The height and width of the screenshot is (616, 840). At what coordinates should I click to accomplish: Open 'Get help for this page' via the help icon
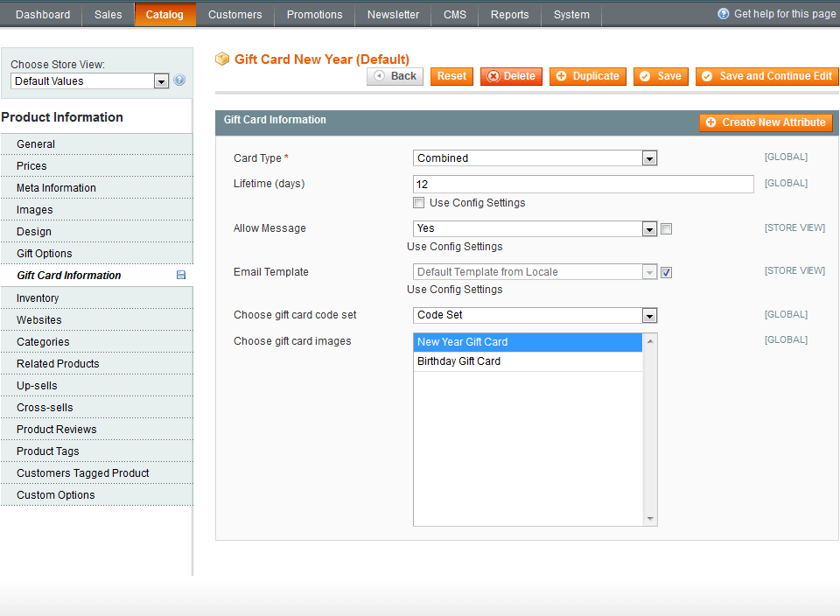coord(723,14)
